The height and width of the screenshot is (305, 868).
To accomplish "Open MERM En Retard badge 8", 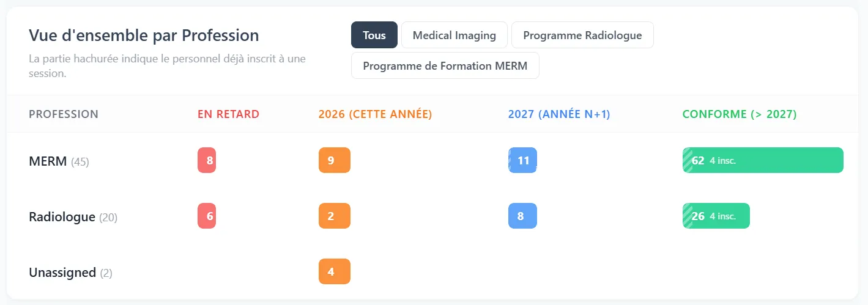I will (x=207, y=160).
